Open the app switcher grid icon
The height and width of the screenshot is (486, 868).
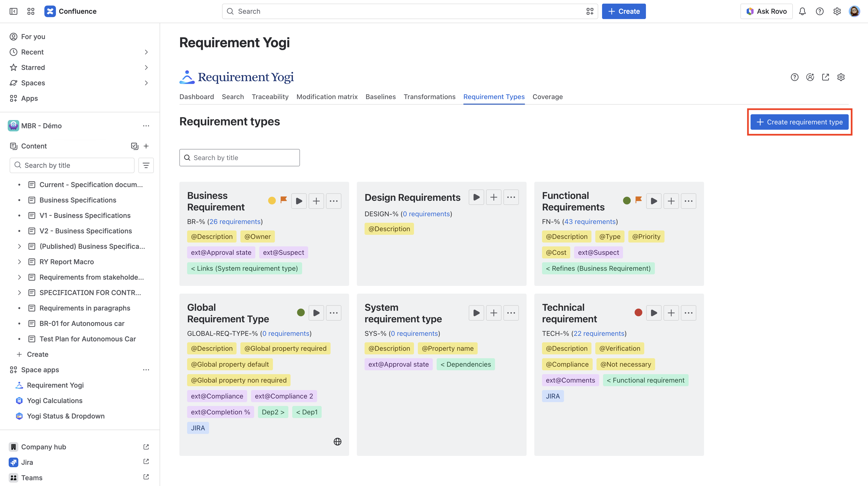coord(31,12)
